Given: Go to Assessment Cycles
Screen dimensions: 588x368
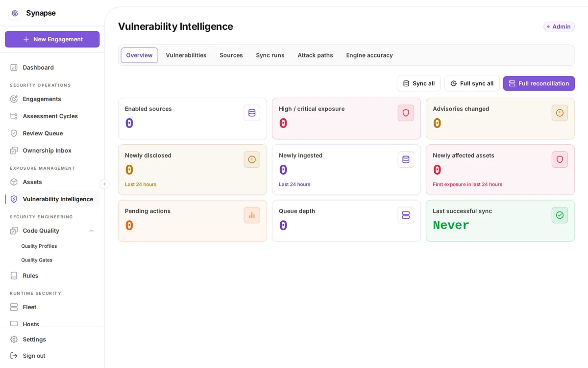Looking at the screenshot, I should click(x=52, y=116).
